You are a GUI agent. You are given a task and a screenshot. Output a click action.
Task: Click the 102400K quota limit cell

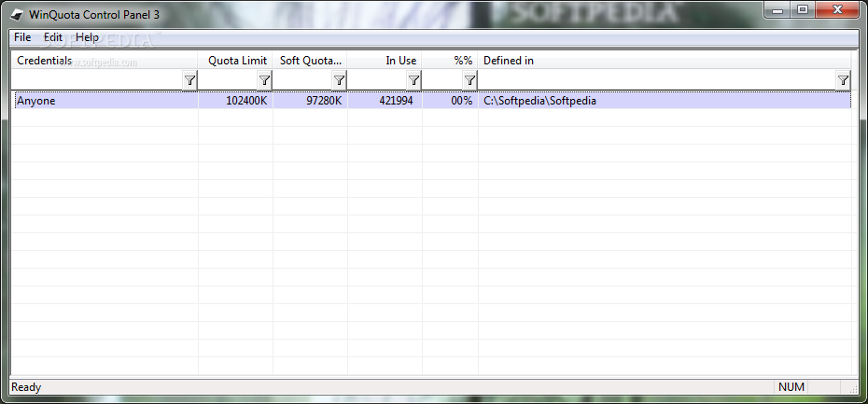[235, 101]
